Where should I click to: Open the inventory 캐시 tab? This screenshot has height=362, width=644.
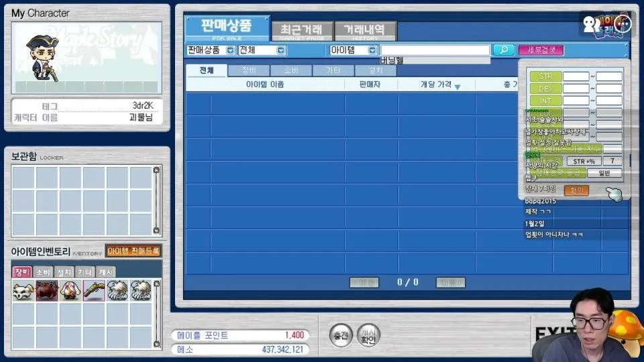point(106,272)
